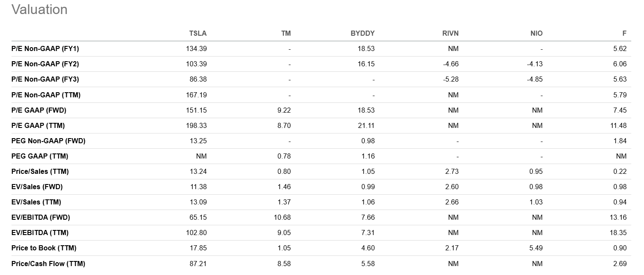644x275 pixels.
Task: Select the P/E Non-GAAP (FY1) row label
Action: point(45,48)
